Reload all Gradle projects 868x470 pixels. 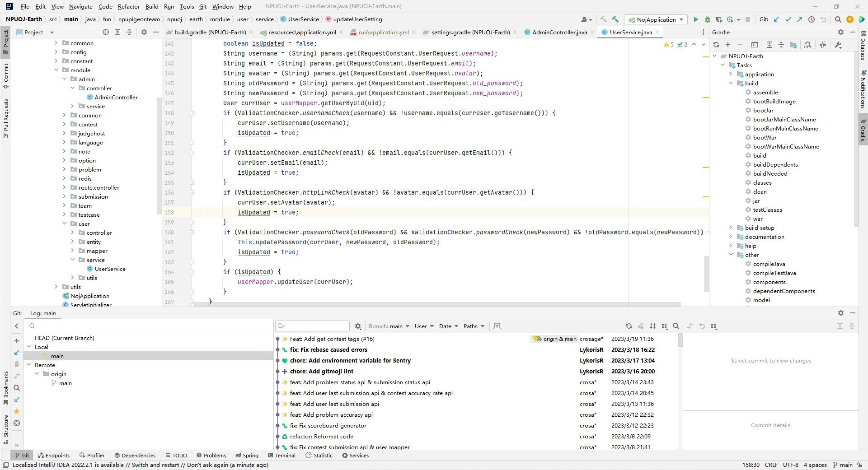[x=716, y=45]
